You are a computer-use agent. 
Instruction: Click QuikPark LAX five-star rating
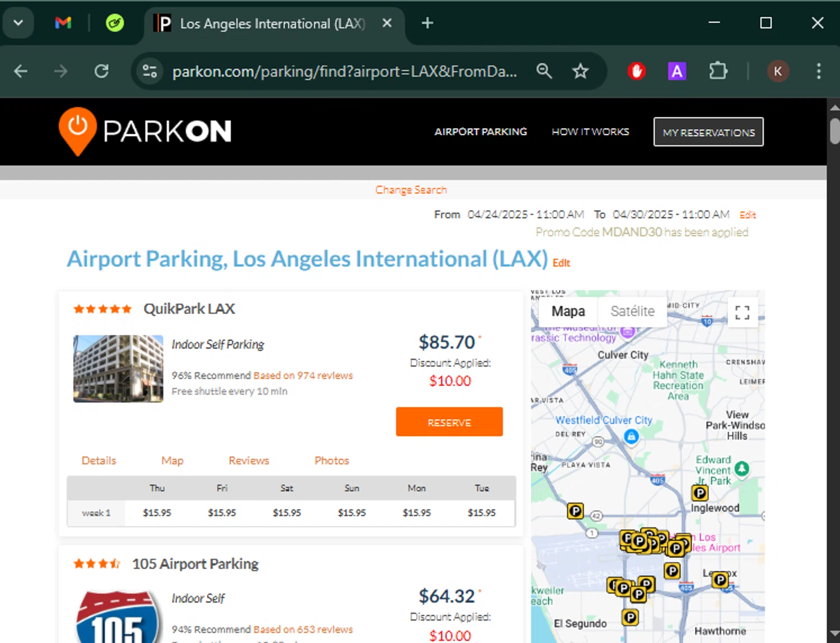click(102, 309)
